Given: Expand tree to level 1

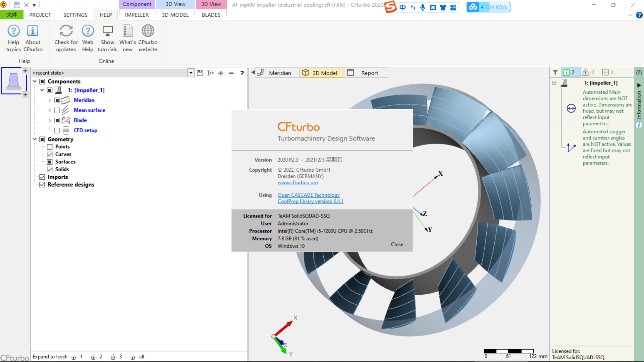Looking at the screenshot, I should pyautogui.click(x=77, y=357).
